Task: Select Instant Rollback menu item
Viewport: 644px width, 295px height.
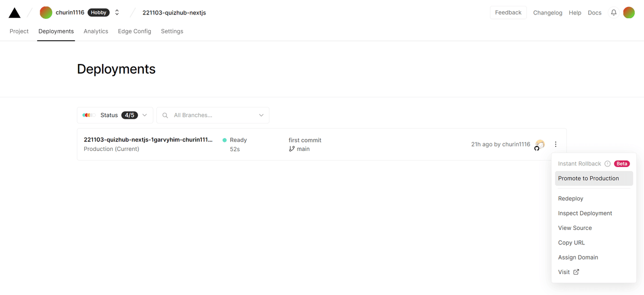Action: pyautogui.click(x=594, y=164)
